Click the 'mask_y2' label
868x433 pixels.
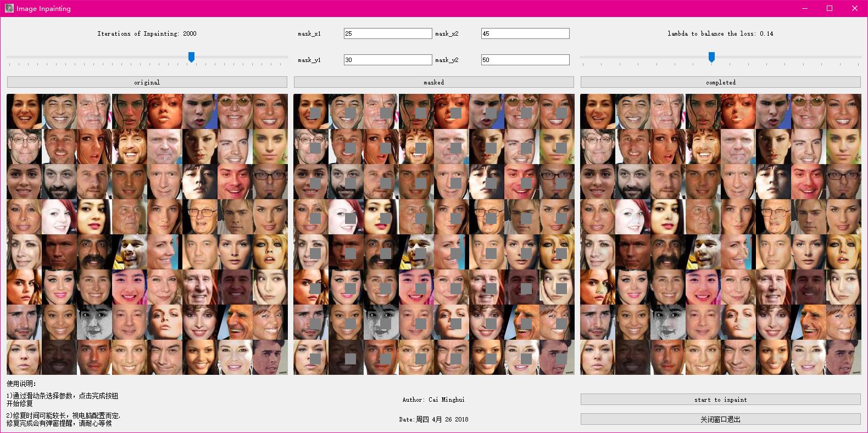pyautogui.click(x=447, y=60)
